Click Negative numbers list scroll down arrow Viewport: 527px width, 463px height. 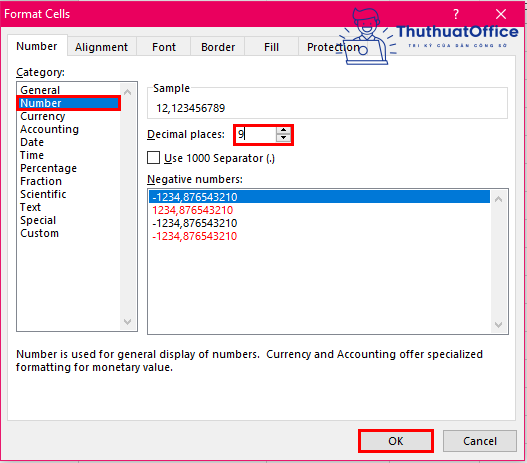click(x=499, y=325)
